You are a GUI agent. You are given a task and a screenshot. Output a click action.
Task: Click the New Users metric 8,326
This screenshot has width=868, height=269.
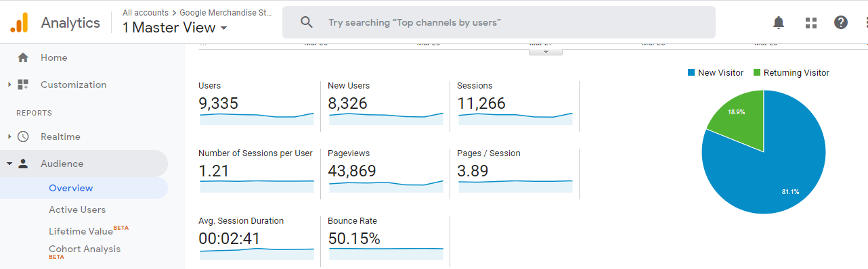point(347,103)
